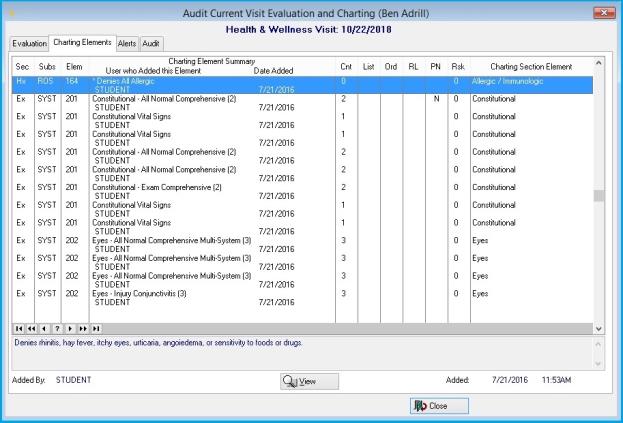Click scroll down arrow of element list

(x=599, y=329)
